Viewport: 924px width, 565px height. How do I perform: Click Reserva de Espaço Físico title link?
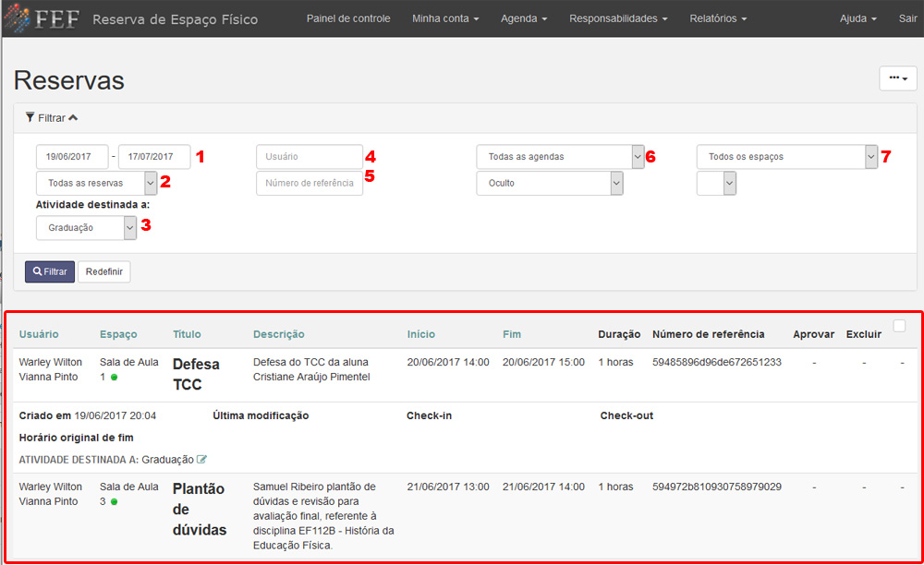[175, 19]
